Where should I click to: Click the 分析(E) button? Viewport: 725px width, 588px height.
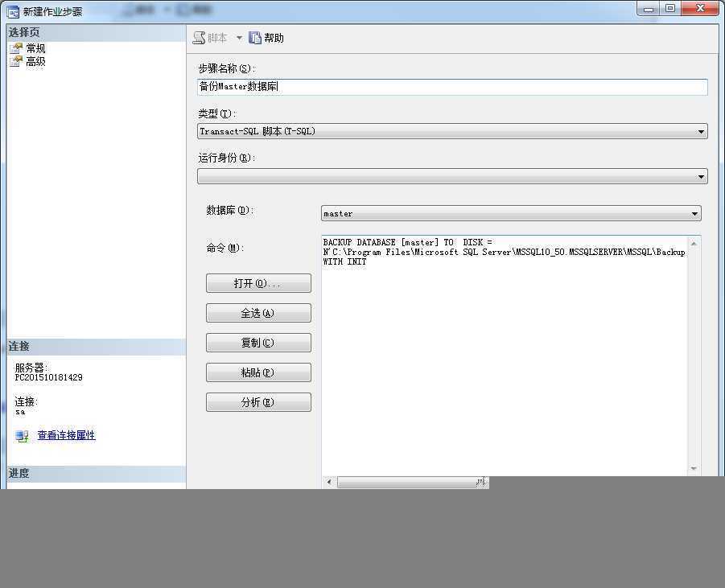pos(258,402)
